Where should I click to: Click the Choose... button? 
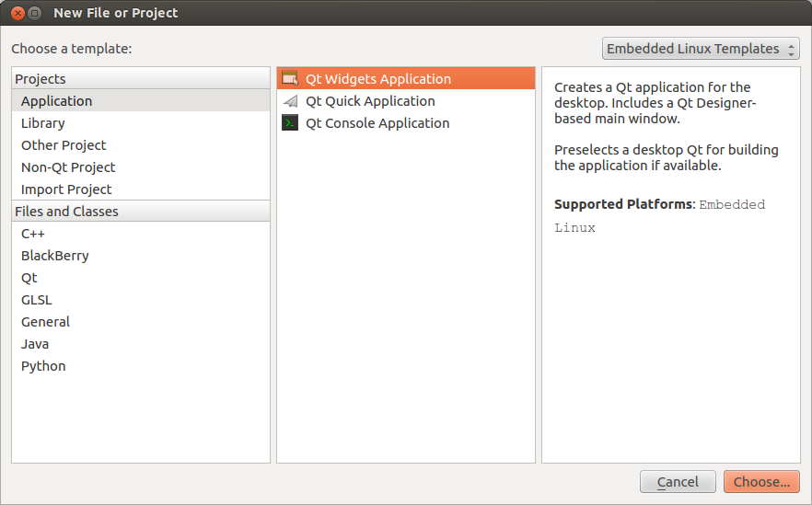click(x=761, y=482)
